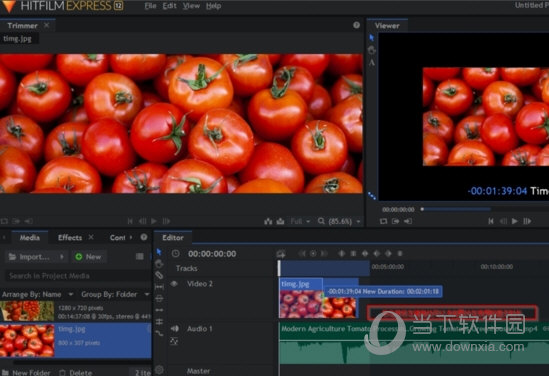The image size is (549, 376).
Task: Play the Trimmer clip
Action: pos(154,221)
